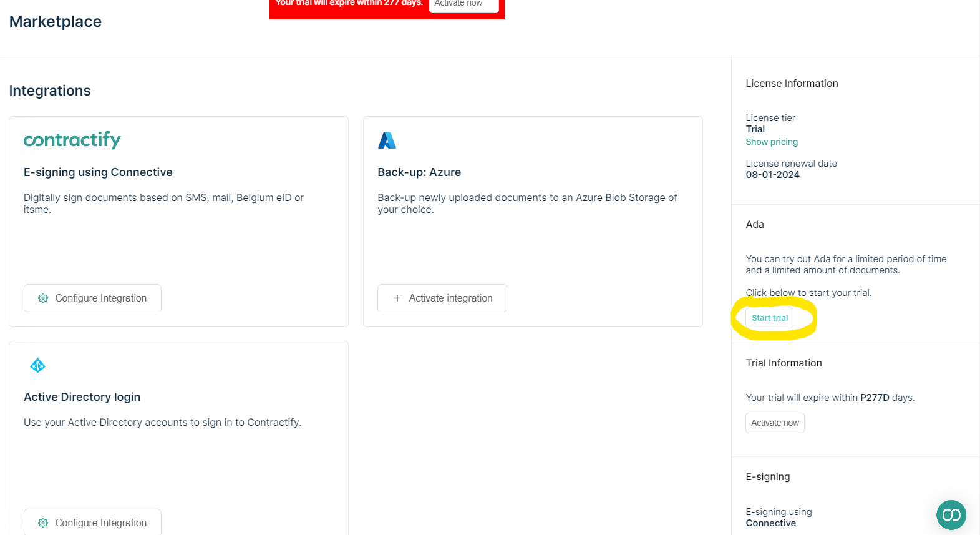Click the P277D expiry text
Image resolution: width=980 pixels, height=535 pixels.
(x=875, y=398)
